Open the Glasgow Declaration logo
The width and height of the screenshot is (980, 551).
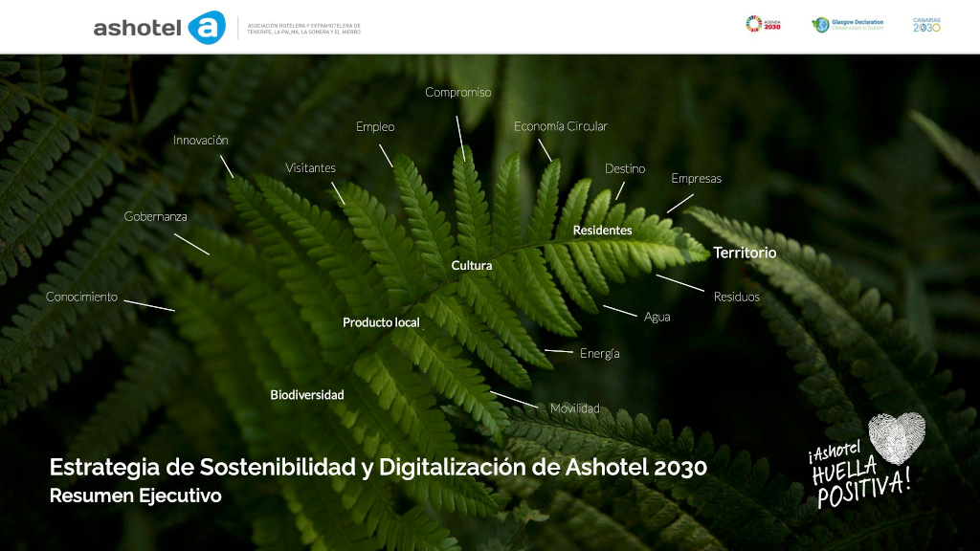point(847,25)
